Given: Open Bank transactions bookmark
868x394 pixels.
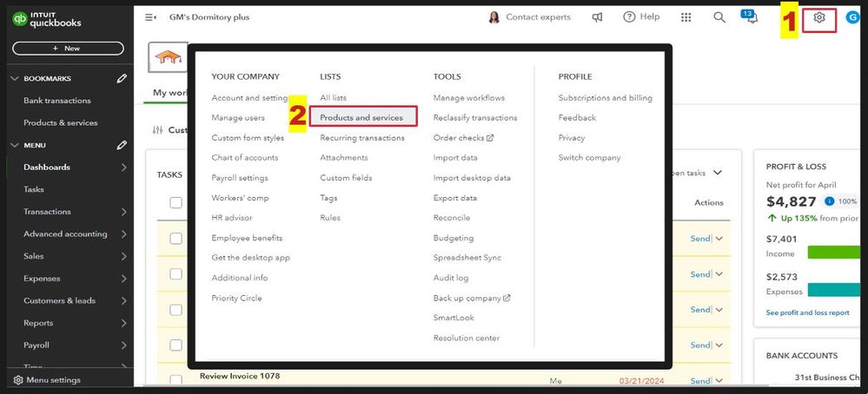Looking at the screenshot, I should click(x=57, y=101).
